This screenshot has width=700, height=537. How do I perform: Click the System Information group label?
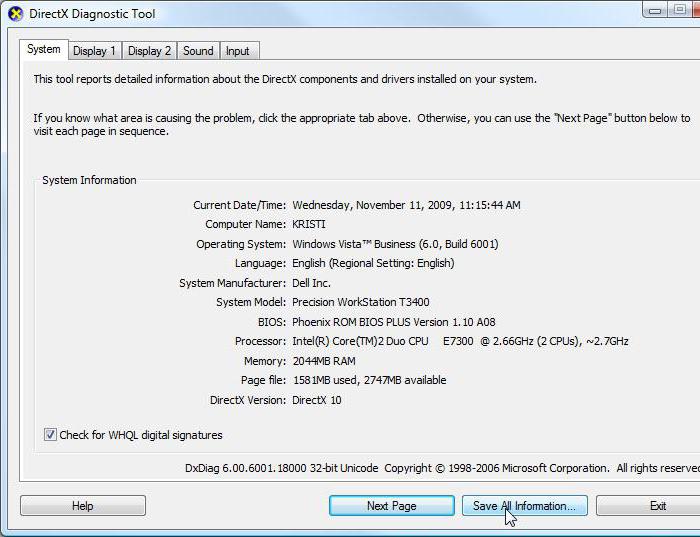point(89,180)
